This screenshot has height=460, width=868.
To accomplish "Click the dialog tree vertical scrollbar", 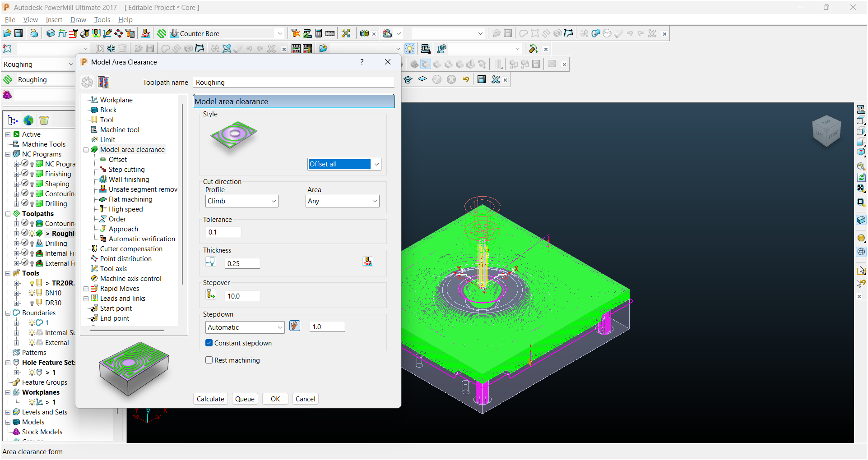I will [182, 194].
